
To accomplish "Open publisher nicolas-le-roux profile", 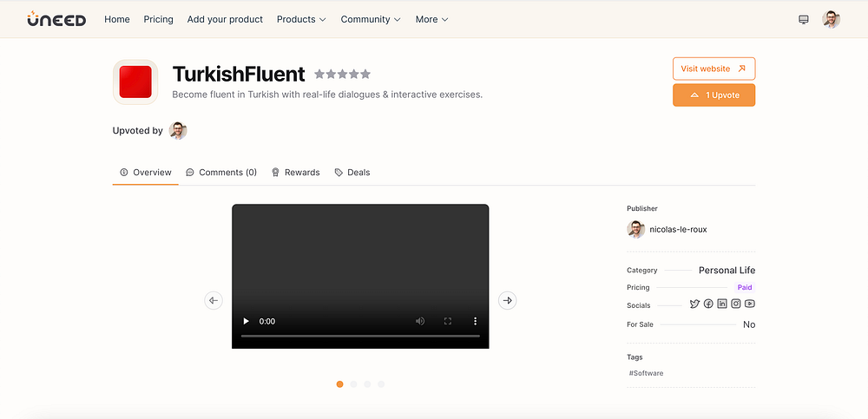I will (678, 229).
